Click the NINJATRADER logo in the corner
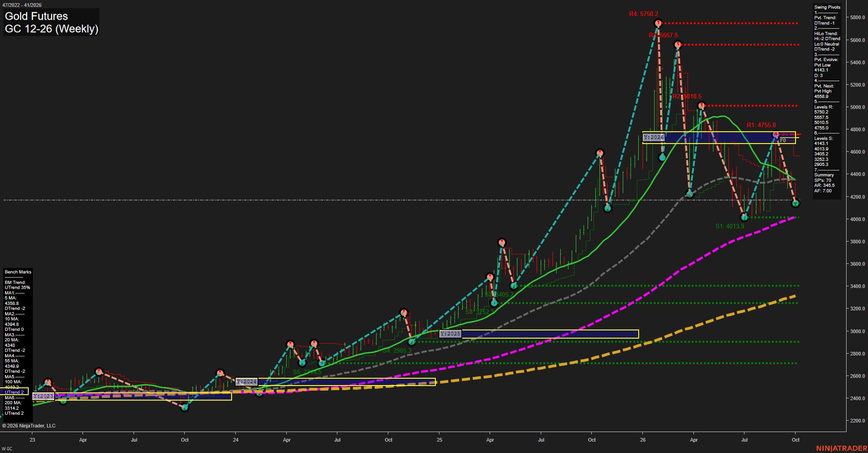The image size is (868, 453). (x=842, y=448)
